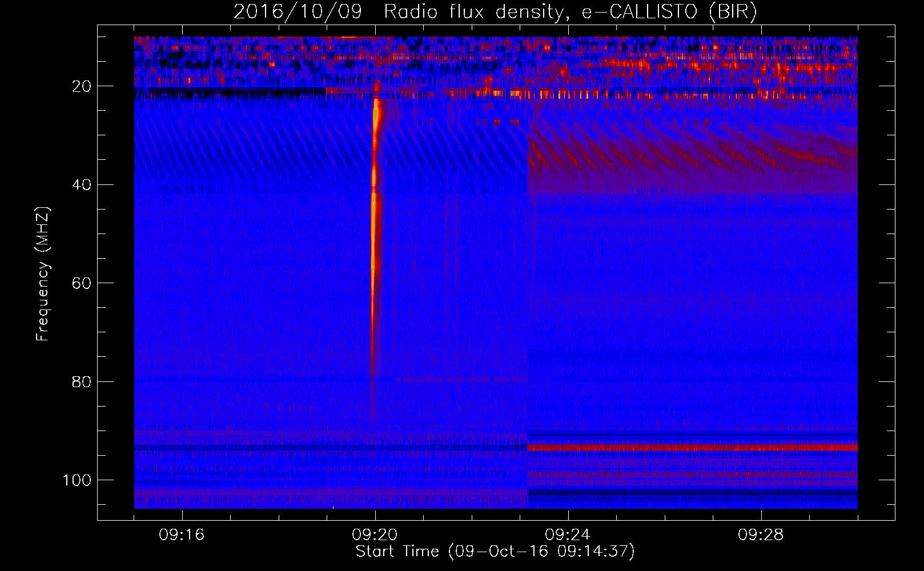Click the '100' frequency tick label
The width and height of the screenshot is (924, 571).
77,480
